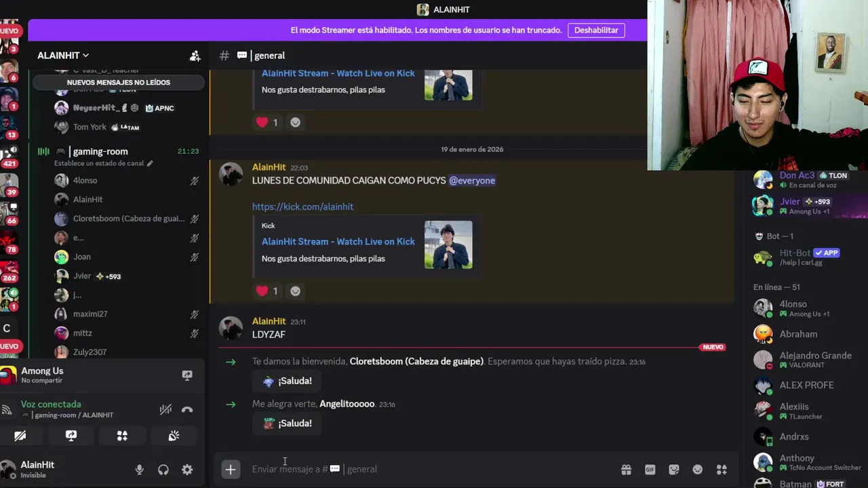The height and width of the screenshot is (488, 868).
Task: Select AlainHit in gaming-room voice list
Action: [127, 199]
